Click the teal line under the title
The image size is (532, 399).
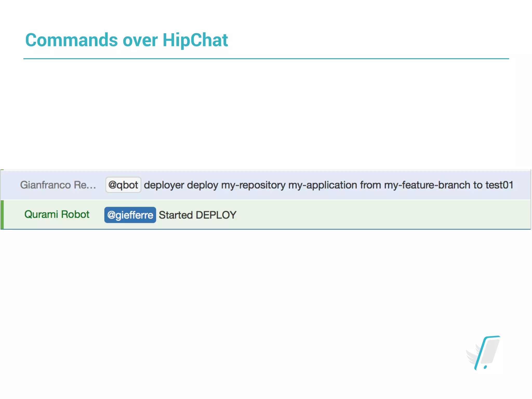(266, 59)
